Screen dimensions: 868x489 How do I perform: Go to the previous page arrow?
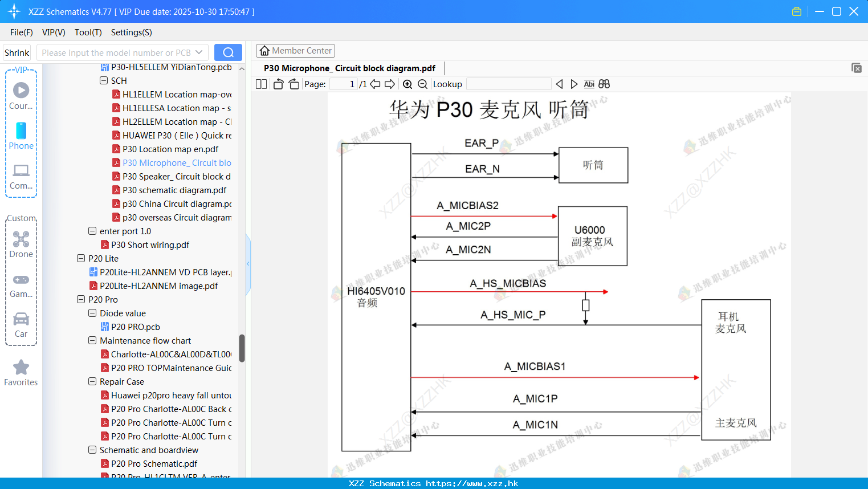375,84
